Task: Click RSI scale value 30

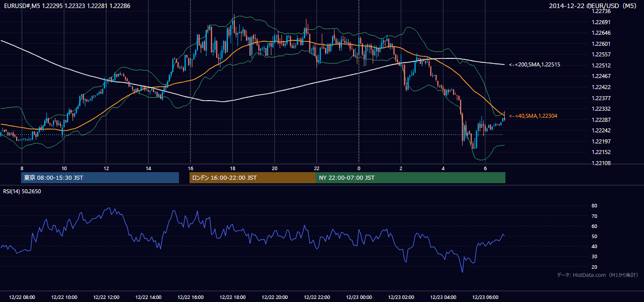Action: click(594, 257)
